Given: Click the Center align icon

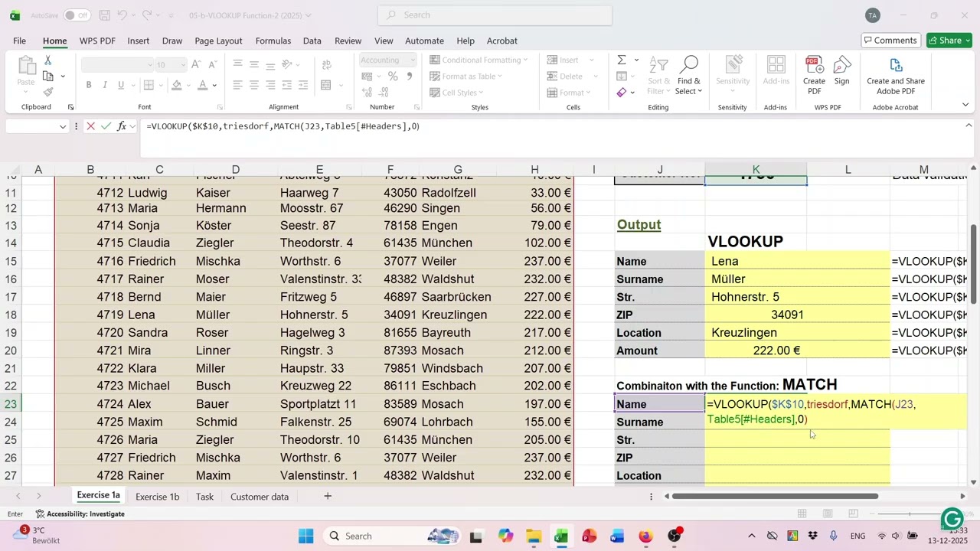Looking at the screenshot, I should pos(254,85).
